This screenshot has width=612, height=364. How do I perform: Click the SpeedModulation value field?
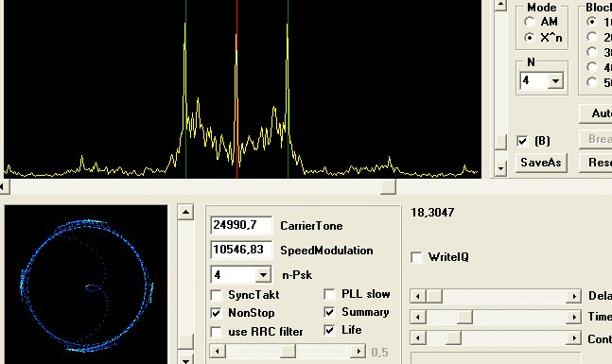(x=241, y=251)
